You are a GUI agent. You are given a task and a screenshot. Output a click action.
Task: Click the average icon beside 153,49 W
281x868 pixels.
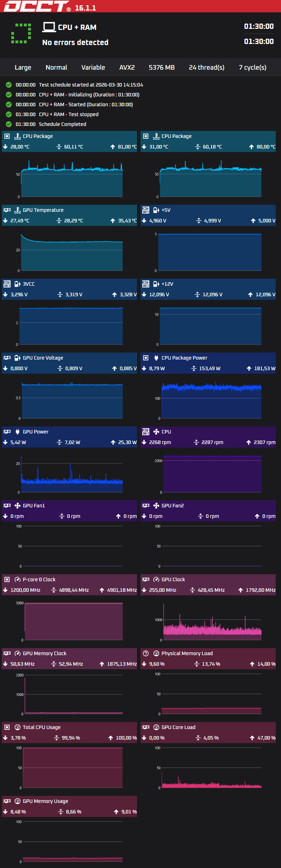tap(194, 368)
